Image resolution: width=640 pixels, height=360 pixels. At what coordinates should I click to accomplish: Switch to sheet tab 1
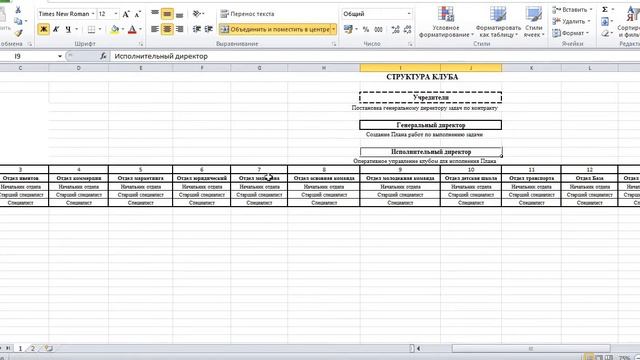point(20,348)
